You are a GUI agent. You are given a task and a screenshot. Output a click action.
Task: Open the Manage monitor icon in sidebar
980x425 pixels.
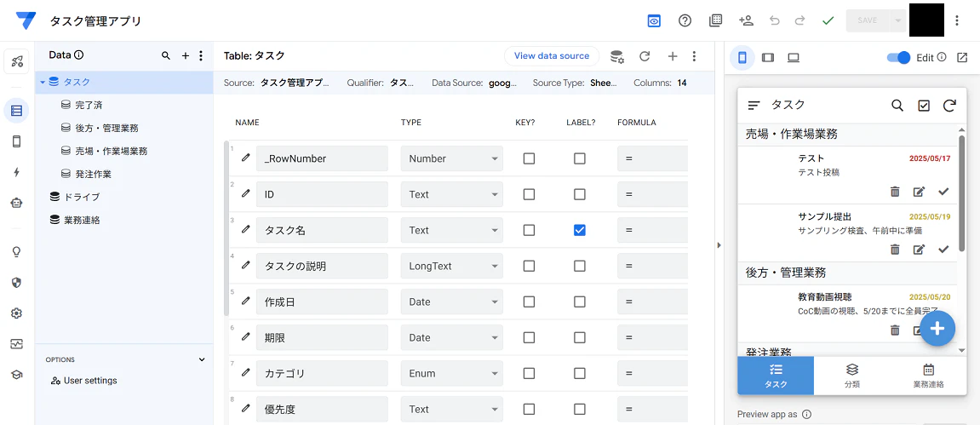click(17, 344)
